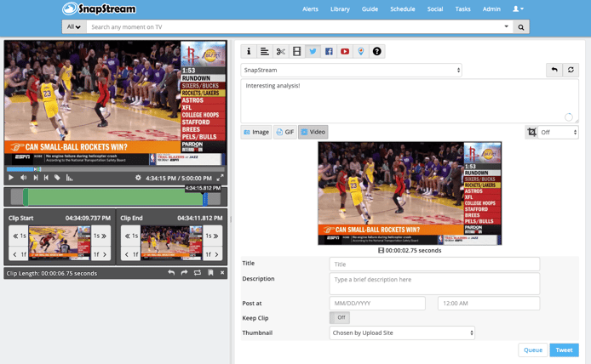
Task: Open the user account menu in header
Action: click(518, 9)
